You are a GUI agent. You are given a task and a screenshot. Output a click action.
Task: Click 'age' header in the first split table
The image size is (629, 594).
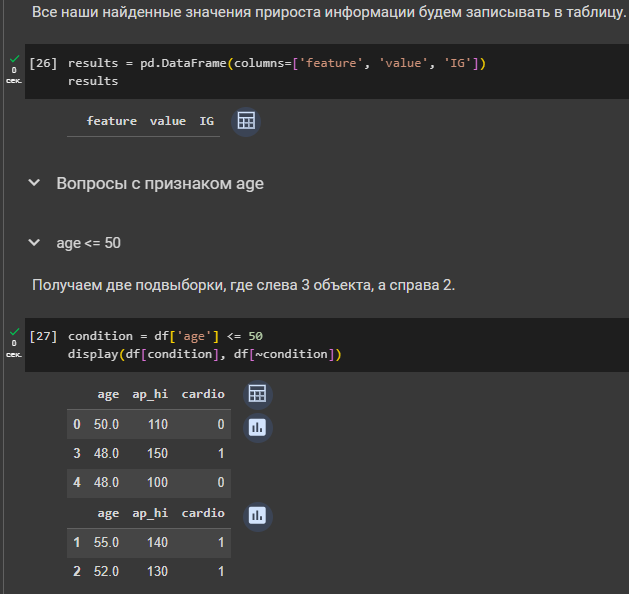click(x=108, y=394)
